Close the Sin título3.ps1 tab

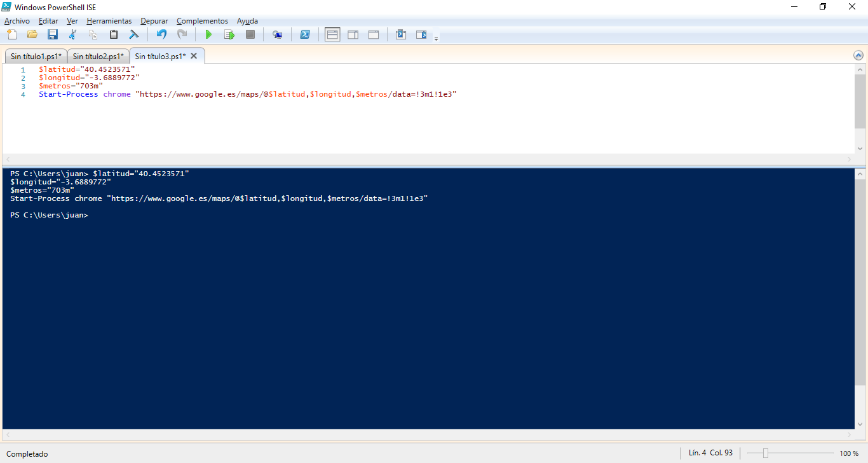194,56
